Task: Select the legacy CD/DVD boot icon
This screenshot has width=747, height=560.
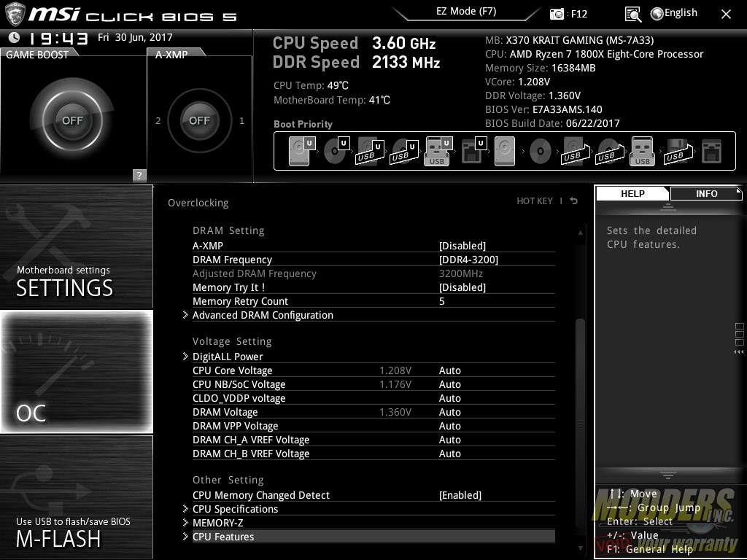Action: click(540, 152)
